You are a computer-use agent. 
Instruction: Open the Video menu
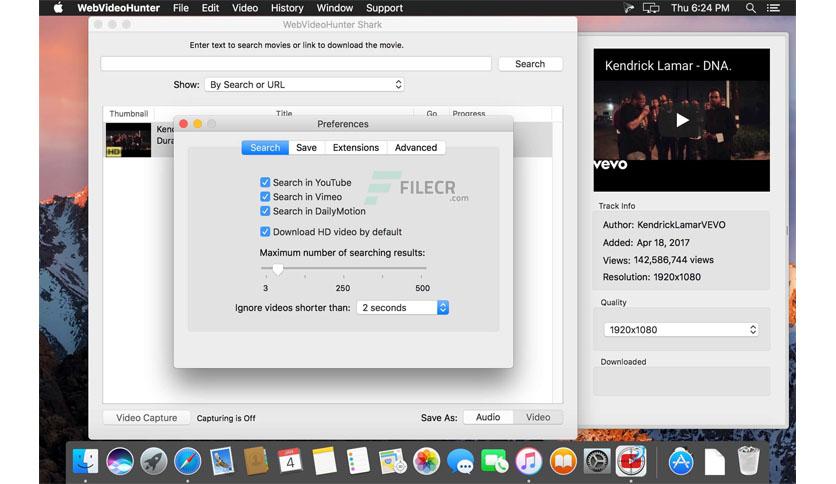(245, 8)
